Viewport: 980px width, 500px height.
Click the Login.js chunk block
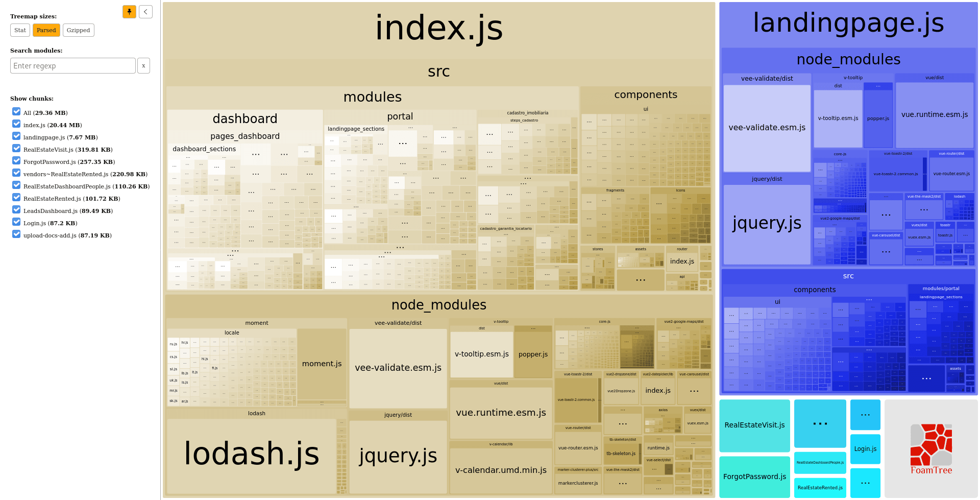(x=865, y=449)
